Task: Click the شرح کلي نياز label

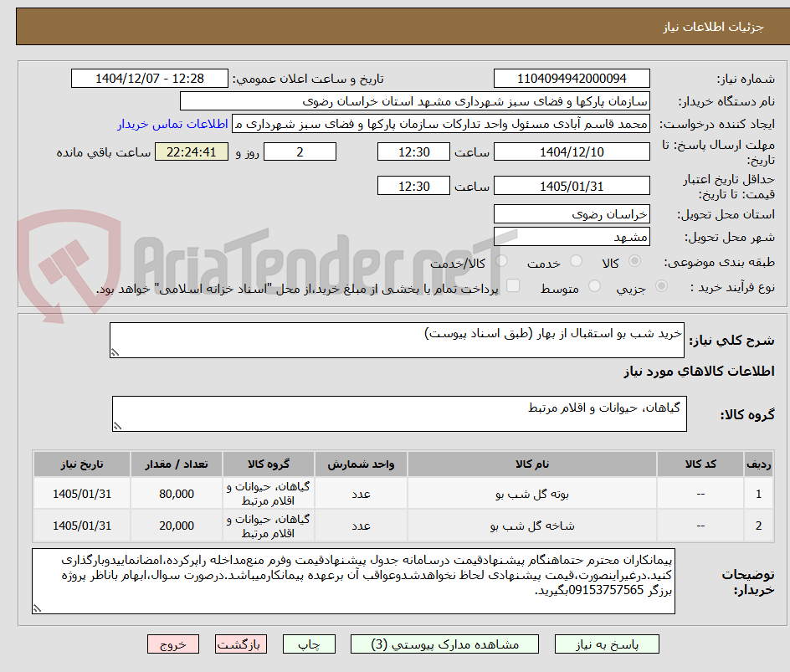Action: coord(731,341)
